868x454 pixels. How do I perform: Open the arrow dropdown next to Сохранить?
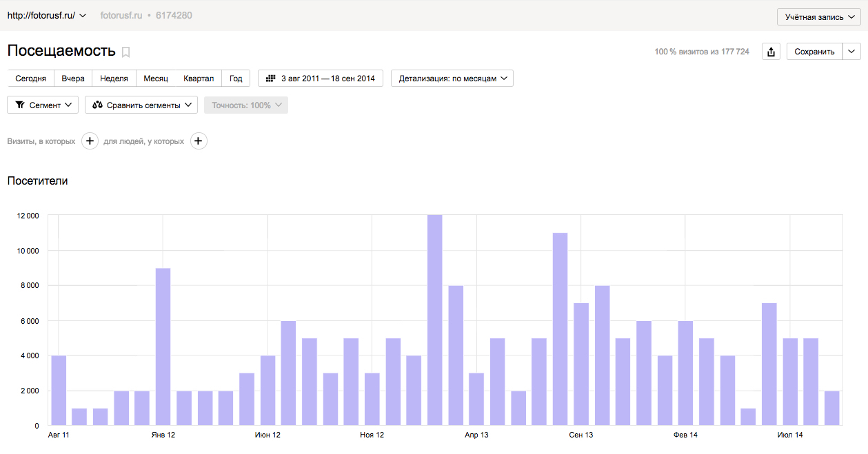(x=852, y=52)
